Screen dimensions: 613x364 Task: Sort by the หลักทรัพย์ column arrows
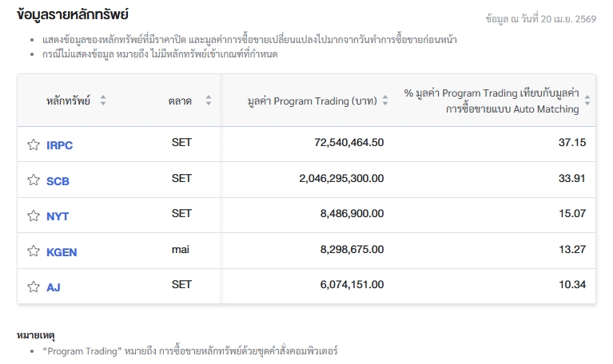click(x=103, y=101)
